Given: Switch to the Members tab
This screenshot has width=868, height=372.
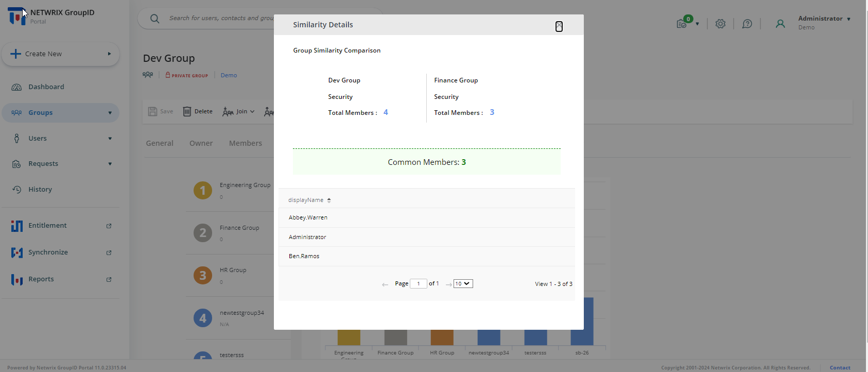Looking at the screenshot, I should [x=246, y=143].
